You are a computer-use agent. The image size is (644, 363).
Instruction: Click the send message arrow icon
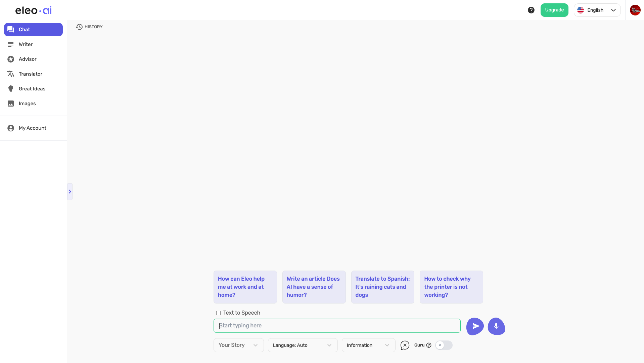(x=475, y=326)
